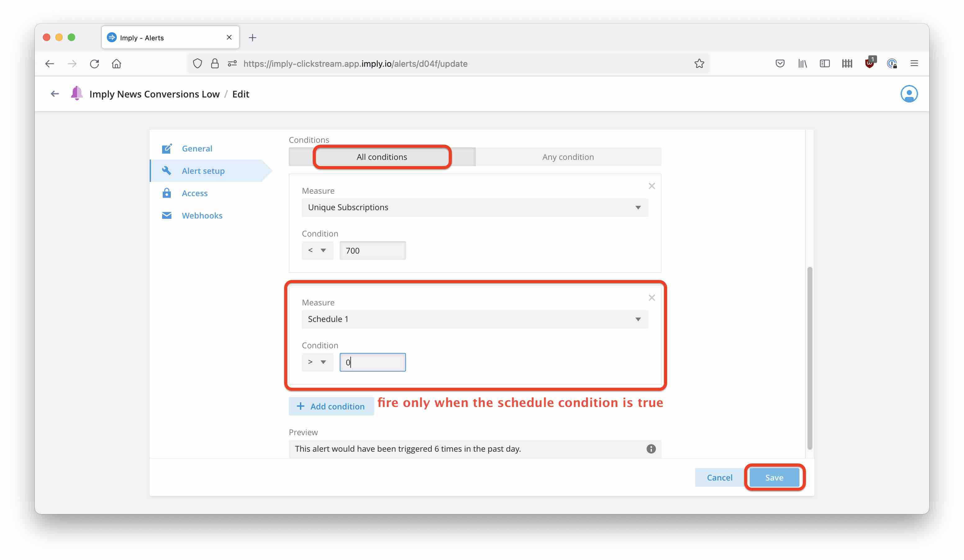Bookmark this page with star icon
This screenshot has width=964, height=560.
[x=699, y=63]
